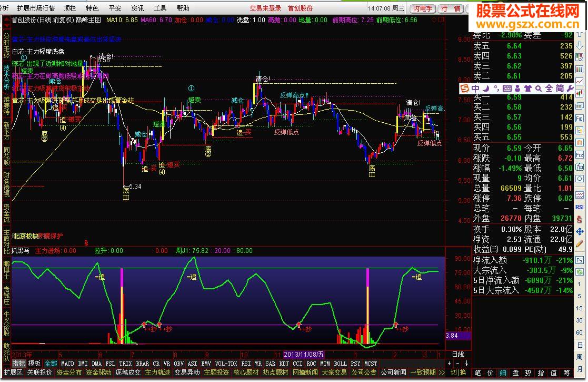Select the 筹 tab under quote panel
Viewport: 588px width, 382px height.
[x=566, y=373]
